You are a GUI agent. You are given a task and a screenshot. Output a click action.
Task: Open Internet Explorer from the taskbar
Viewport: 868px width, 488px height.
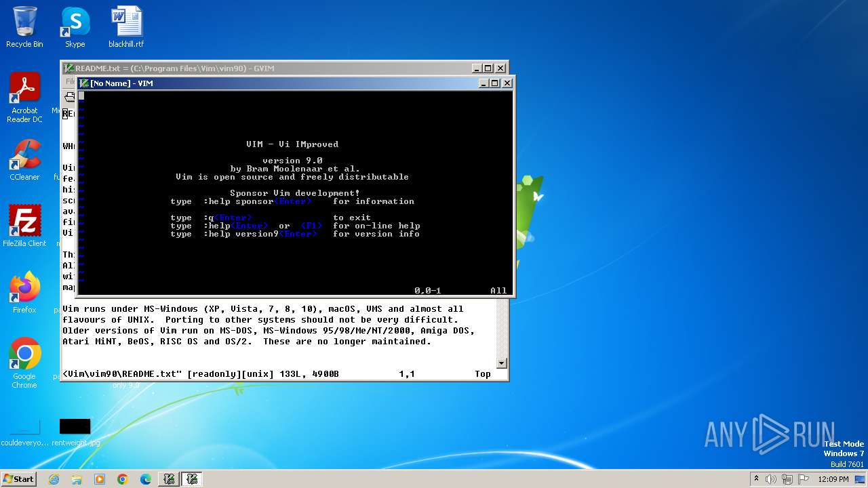pyautogui.click(x=54, y=479)
